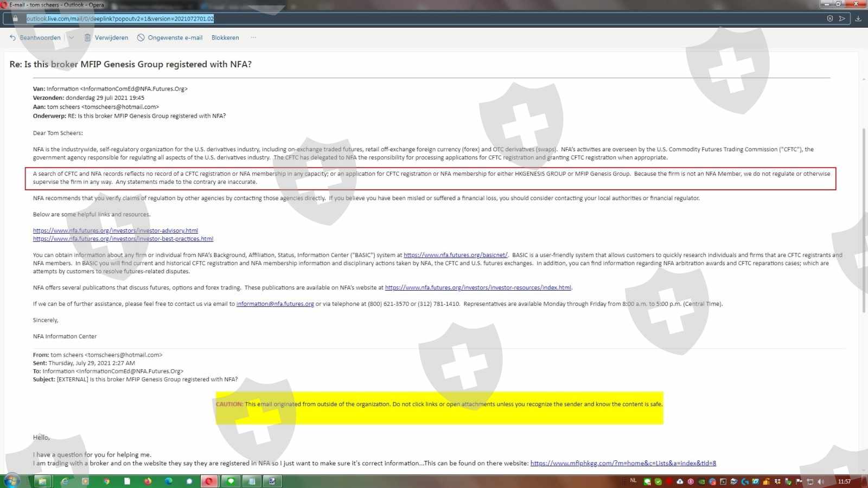Click the address bar URL field
This screenshot has width=868, height=488.
(x=380, y=19)
